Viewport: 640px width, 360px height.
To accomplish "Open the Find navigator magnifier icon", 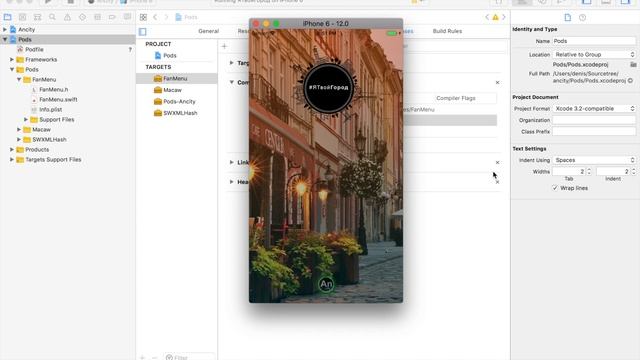I will click(x=52, y=17).
